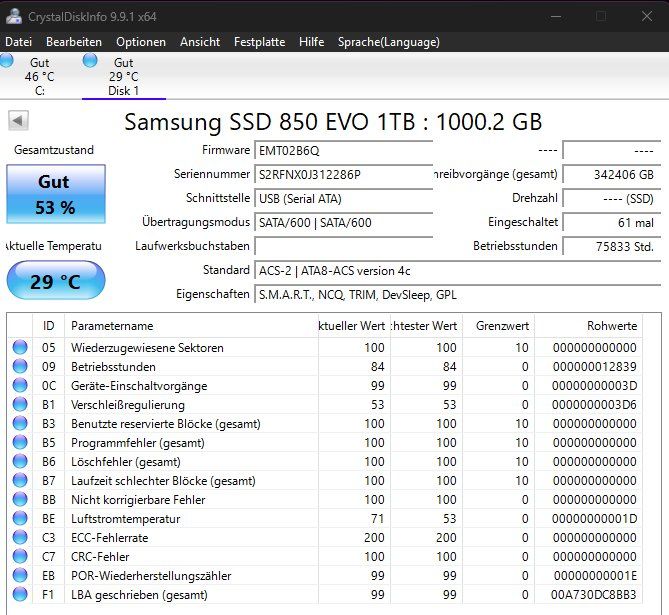Click the Schnittstelle field USB (Serial ATA)

pyautogui.click(x=343, y=198)
